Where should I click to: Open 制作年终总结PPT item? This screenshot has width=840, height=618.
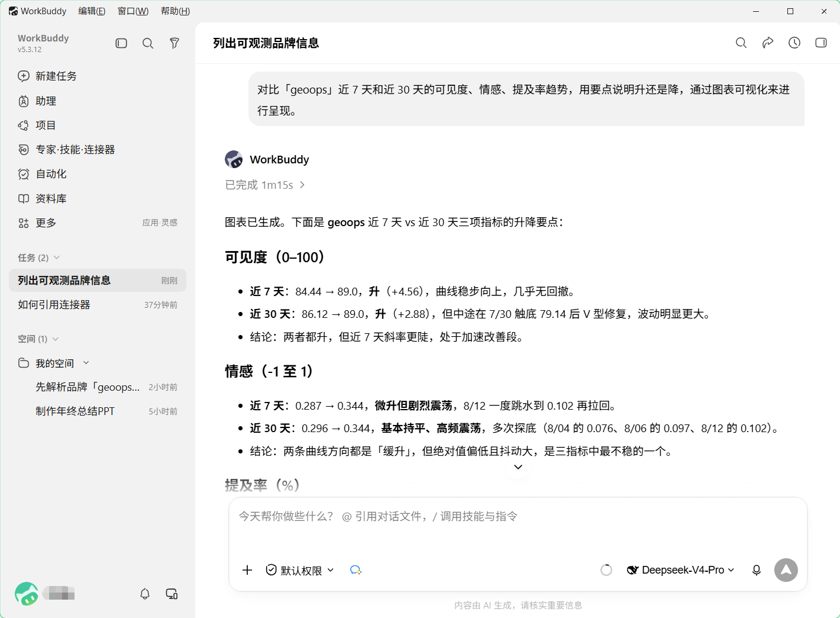pos(98,411)
